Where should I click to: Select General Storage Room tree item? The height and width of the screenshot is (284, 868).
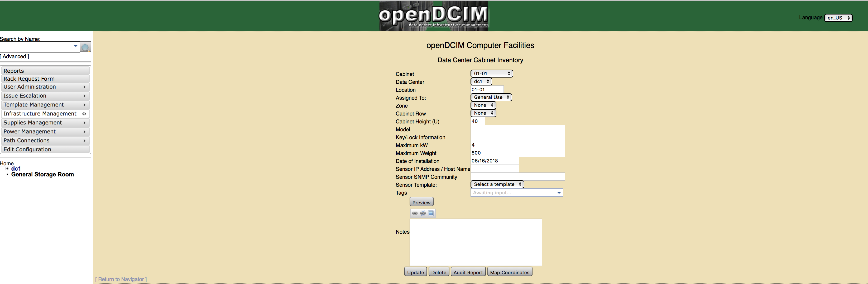coord(42,175)
